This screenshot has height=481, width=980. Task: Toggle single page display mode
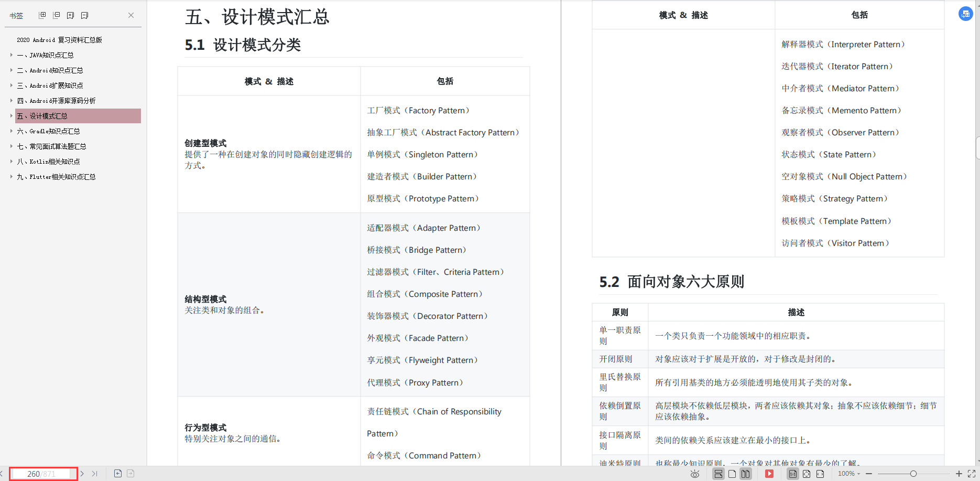(732, 474)
